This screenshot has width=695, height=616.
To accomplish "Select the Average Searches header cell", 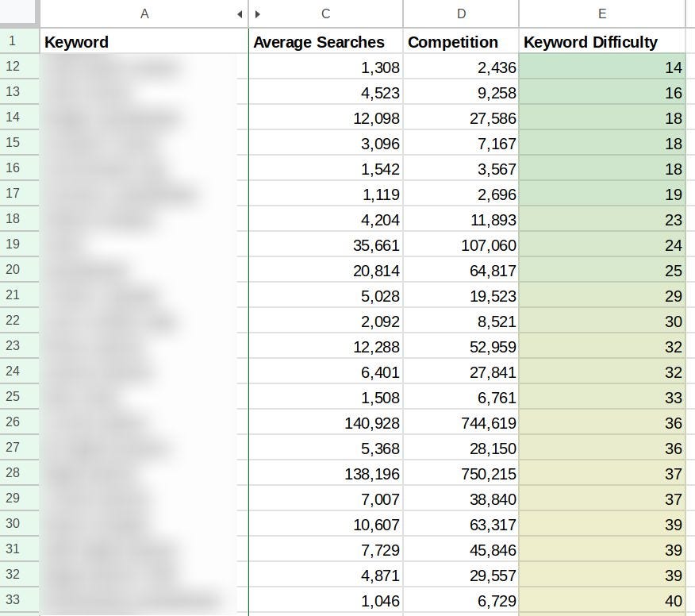I will 326,42.
